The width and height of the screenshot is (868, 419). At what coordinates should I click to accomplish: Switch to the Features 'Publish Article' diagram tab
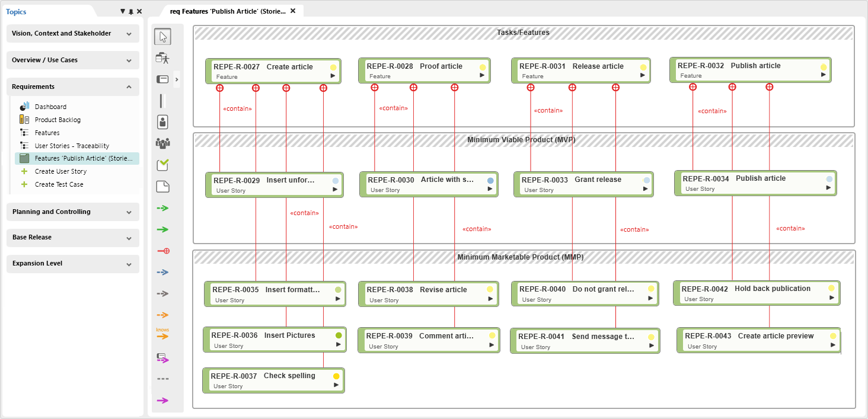pyautogui.click(x=228, y=11)
